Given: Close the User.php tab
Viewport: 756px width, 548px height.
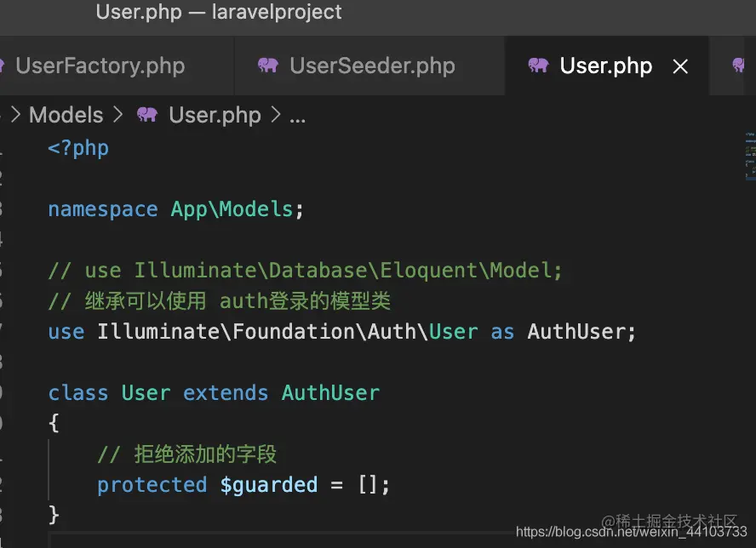Looking at the screenshot, I should [680, 66].
